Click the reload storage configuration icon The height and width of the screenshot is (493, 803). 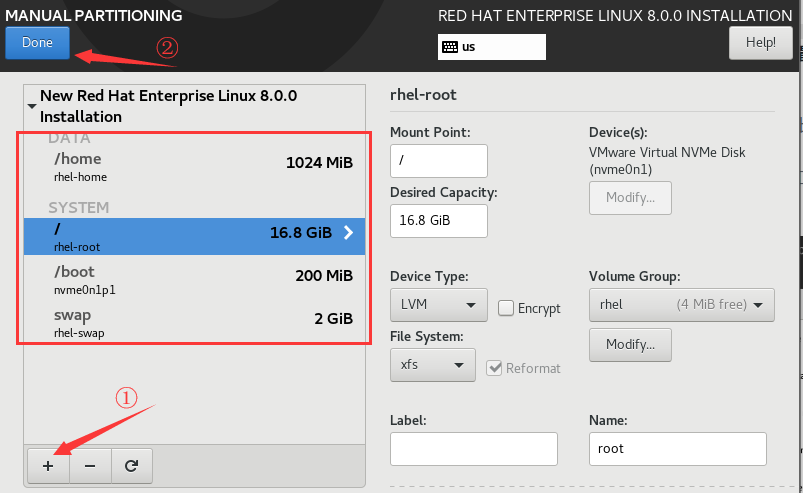coord(131,465)
